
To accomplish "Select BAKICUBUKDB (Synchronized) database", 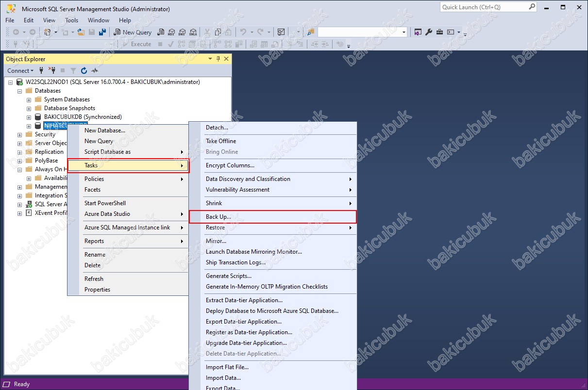I will pos(83,117).
